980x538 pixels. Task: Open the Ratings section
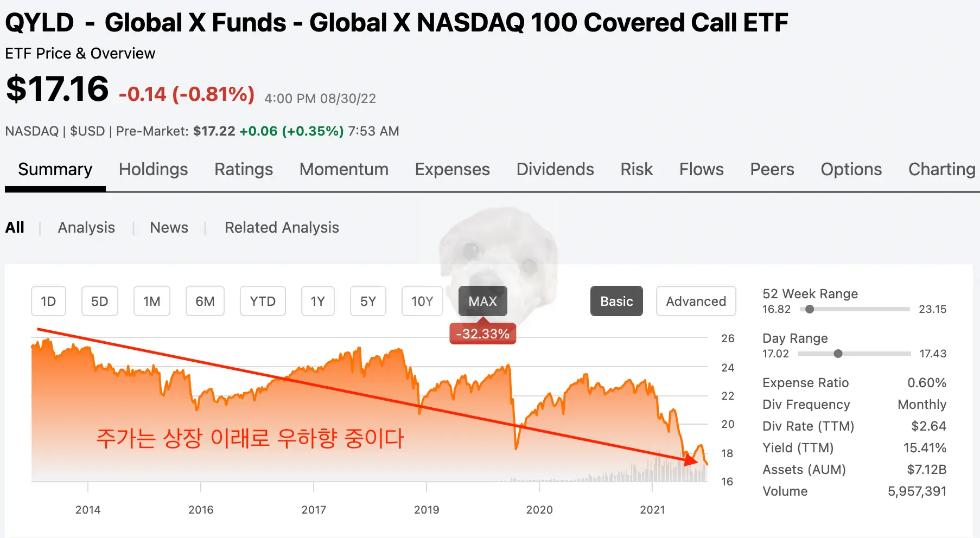click(243, 169)
